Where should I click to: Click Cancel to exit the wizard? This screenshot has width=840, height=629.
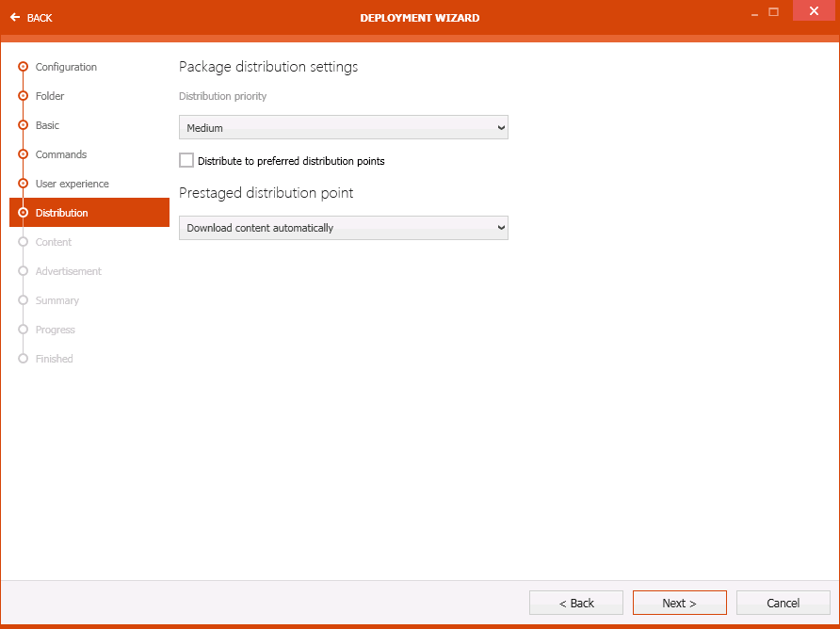tap(783, 603)
